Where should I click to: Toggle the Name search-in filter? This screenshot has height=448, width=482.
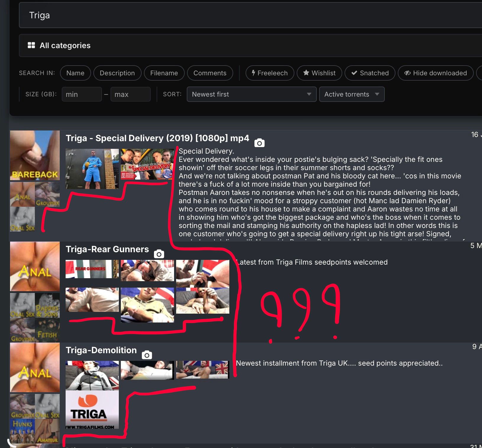click(x=75, y=73)
